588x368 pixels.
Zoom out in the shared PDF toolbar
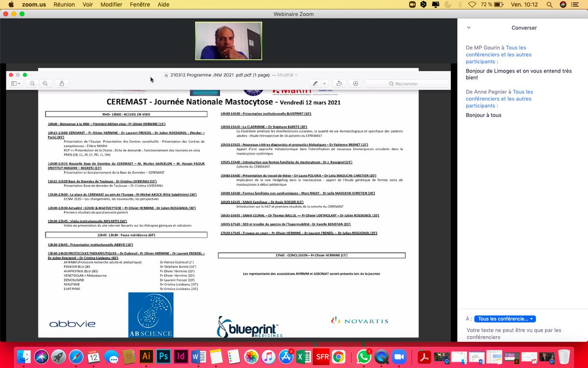(32, 83)
